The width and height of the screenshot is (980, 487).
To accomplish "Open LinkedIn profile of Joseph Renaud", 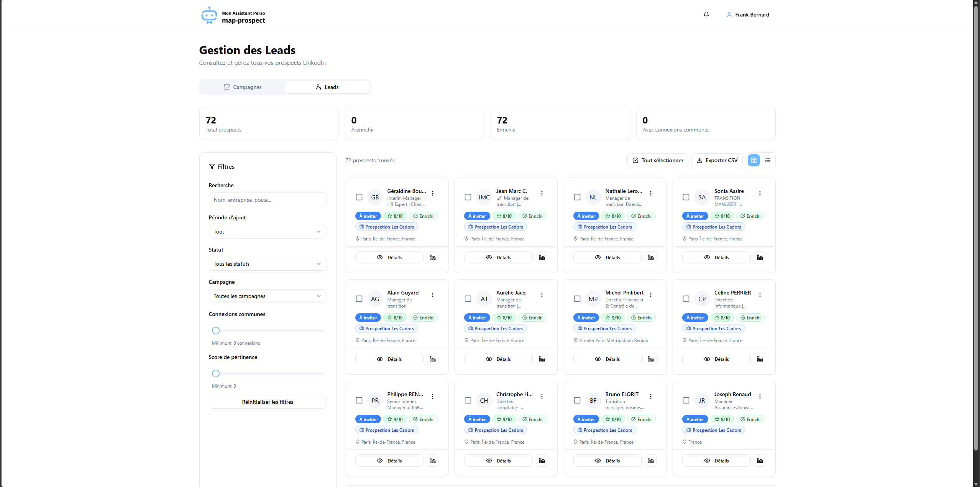I will coord(760,461).
